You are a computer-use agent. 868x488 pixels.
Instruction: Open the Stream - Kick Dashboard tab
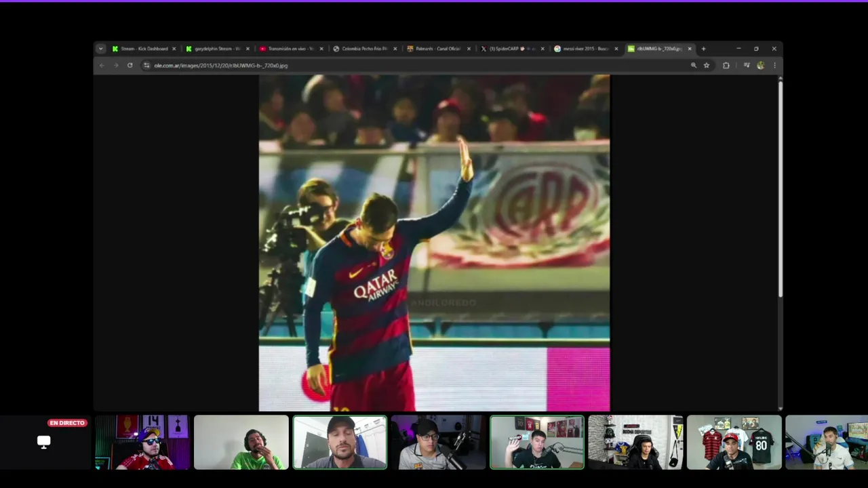click(144, 49)
